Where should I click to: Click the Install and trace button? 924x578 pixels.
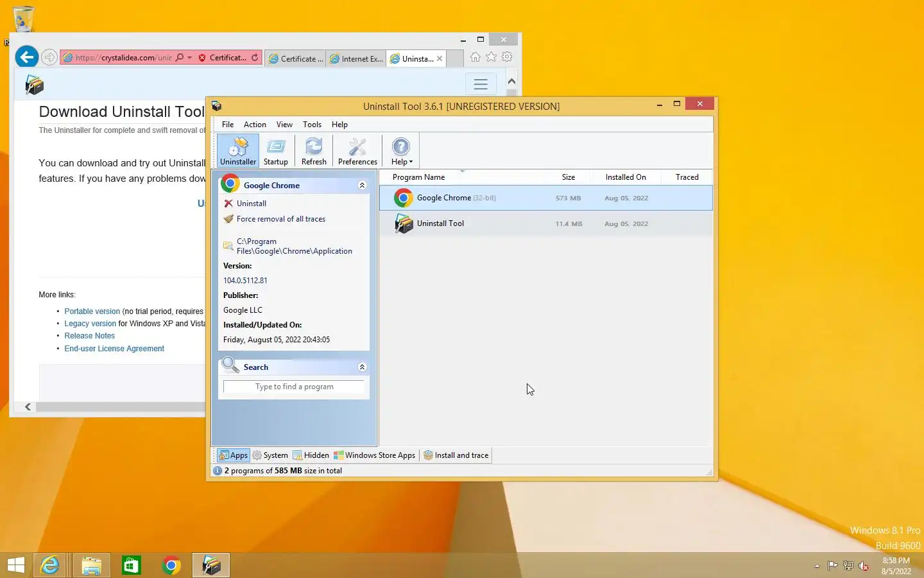point(456,455)
